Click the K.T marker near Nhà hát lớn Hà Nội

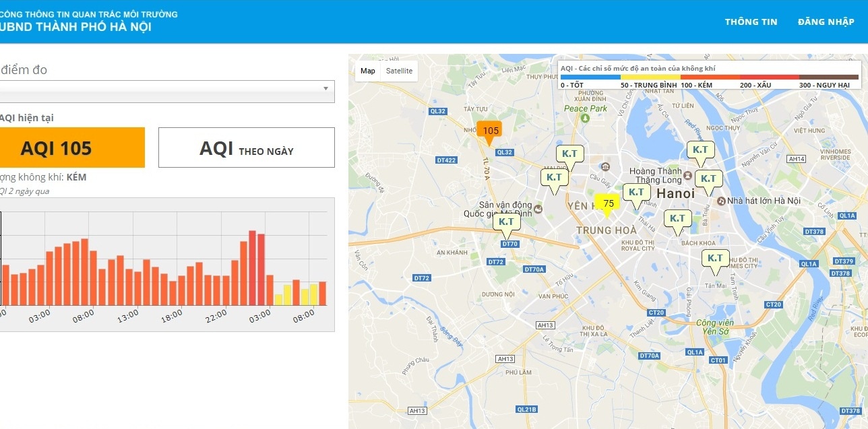[708, 178]
